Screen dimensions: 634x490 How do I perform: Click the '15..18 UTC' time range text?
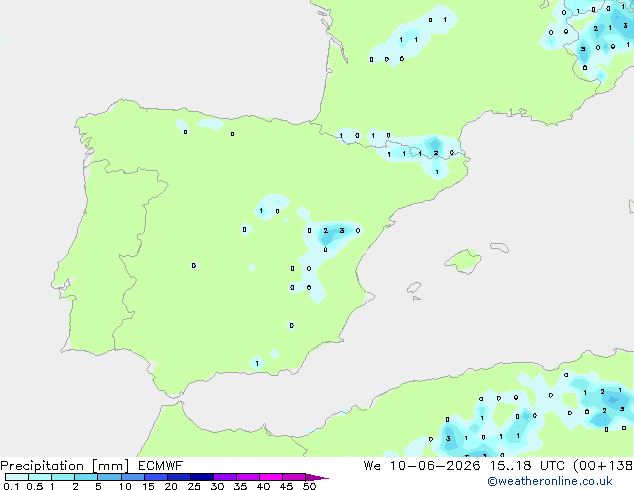click(527, 466)
